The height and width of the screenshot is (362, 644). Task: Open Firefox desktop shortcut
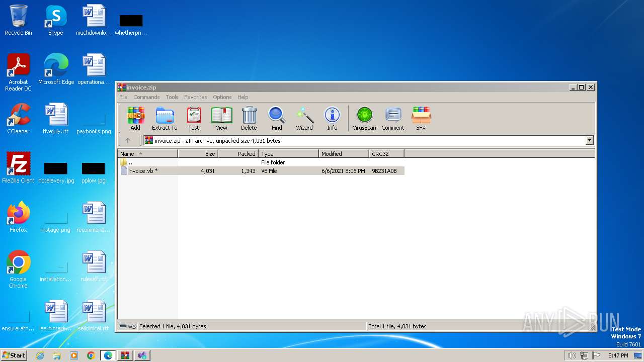[x=18, y=217]
